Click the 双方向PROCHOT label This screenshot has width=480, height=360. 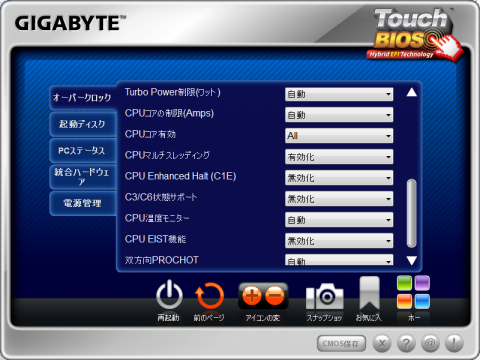click(x=162, y=260)
